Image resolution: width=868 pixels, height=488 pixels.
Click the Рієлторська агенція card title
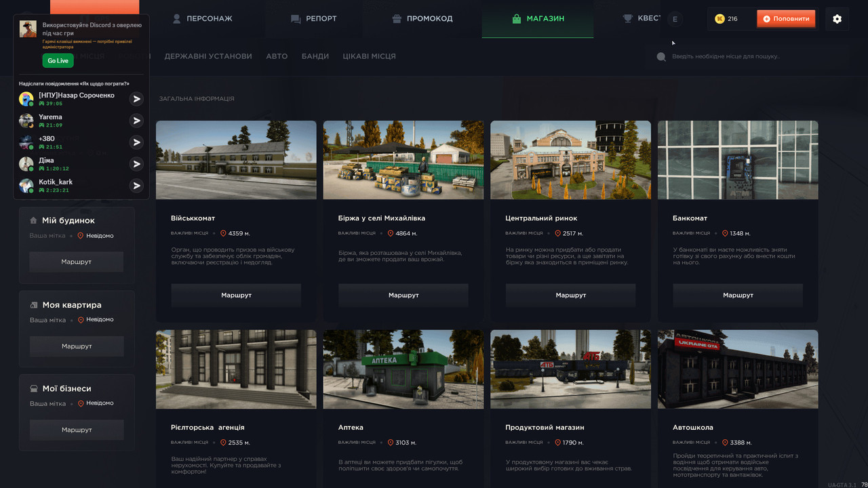[208, 428]
